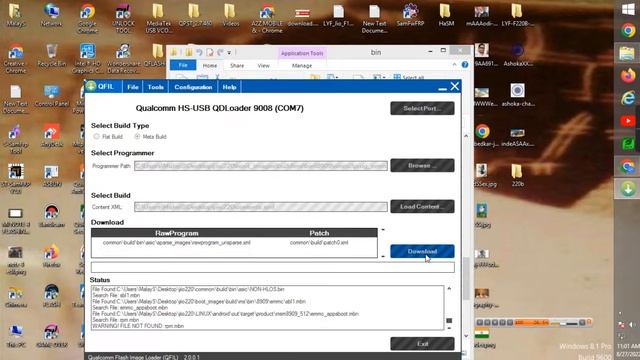Click the Internet Explorer taskbar icon
Screen dimensions: 640x360
628,98
